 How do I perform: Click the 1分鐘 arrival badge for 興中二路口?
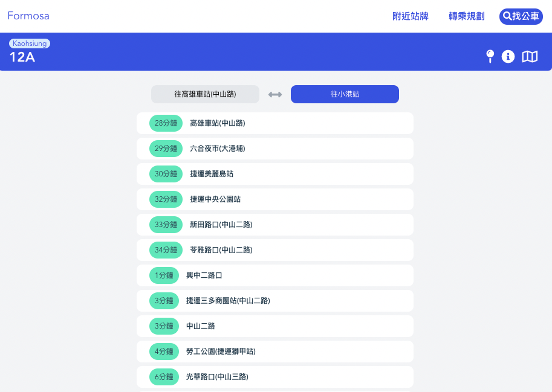pos(164,275)
